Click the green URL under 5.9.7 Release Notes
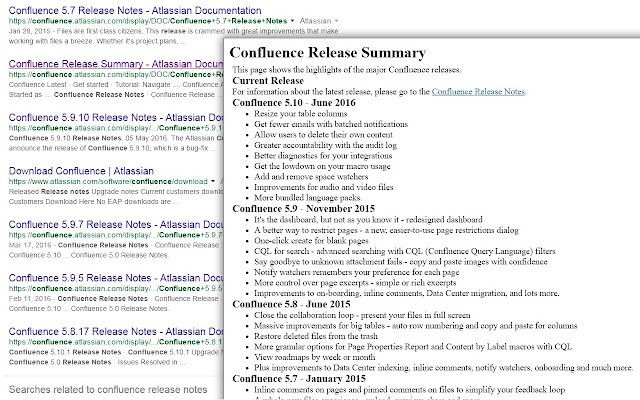Image resolution: width=640 pixels, height=400 pixels. coord(116,235)
